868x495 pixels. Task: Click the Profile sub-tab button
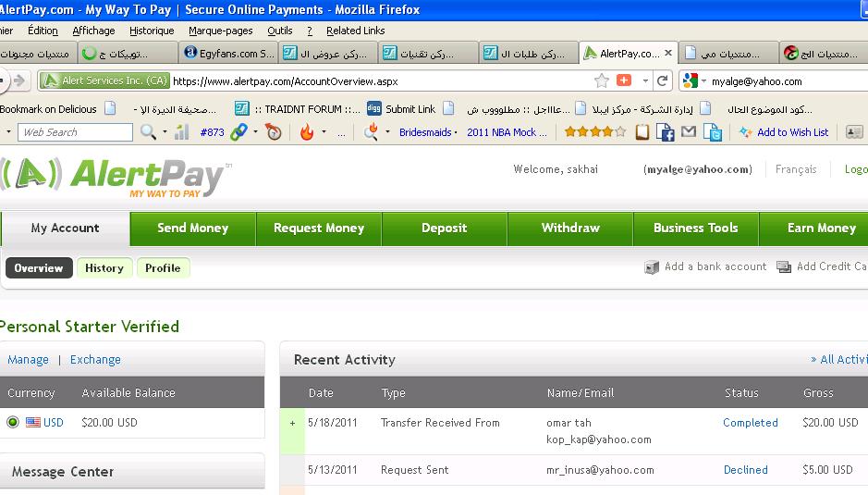[163, 267]
